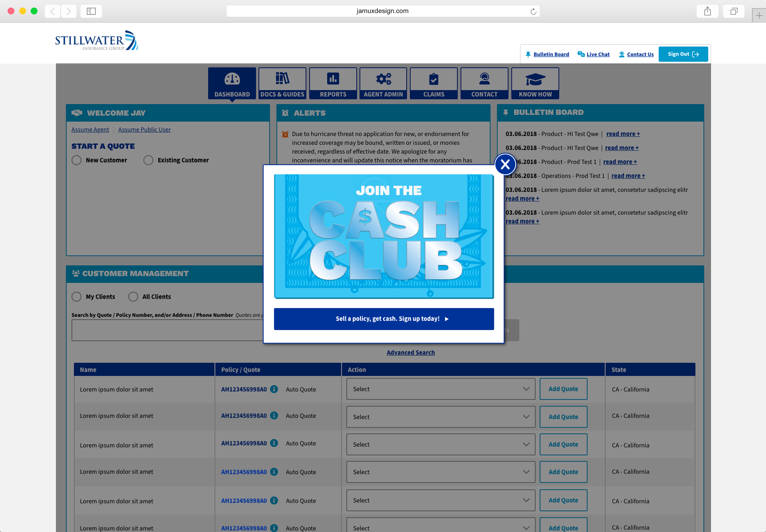The image size is (766, 532).
Task: Select the All Clients radio button
Action: (x=133, y=297)
